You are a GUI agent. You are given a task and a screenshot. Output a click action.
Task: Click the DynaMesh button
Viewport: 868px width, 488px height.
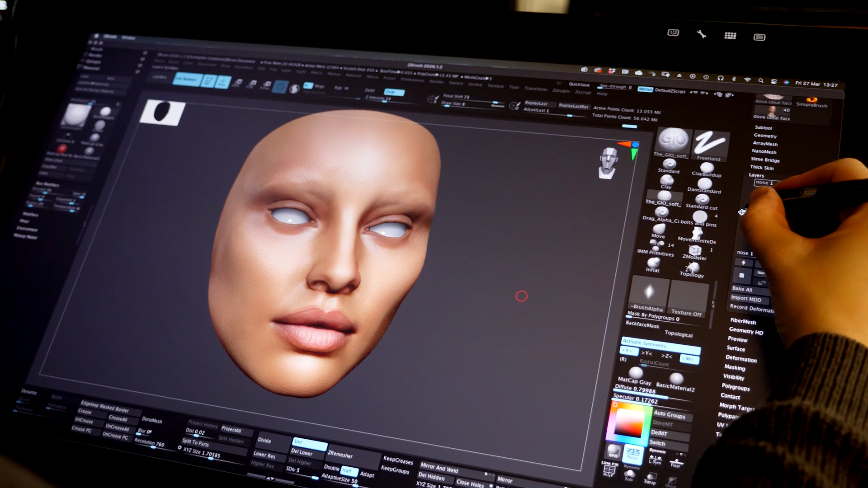point(152,420)
